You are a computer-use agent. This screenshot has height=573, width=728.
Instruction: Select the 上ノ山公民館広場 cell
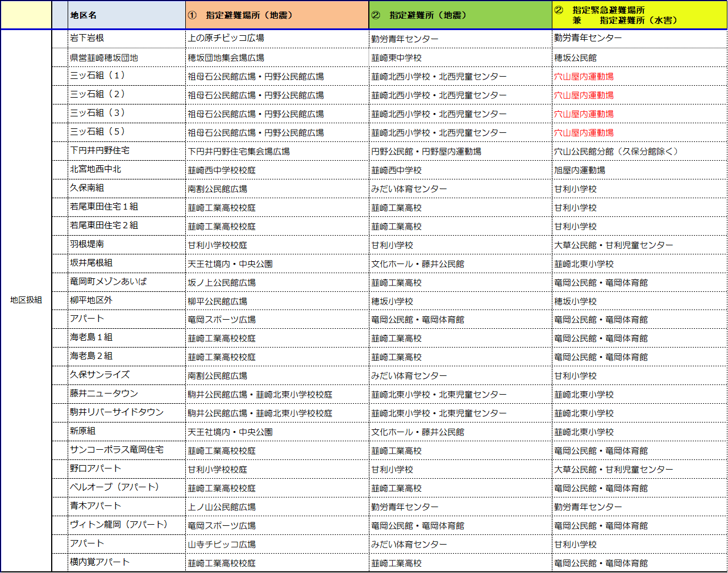277,507
